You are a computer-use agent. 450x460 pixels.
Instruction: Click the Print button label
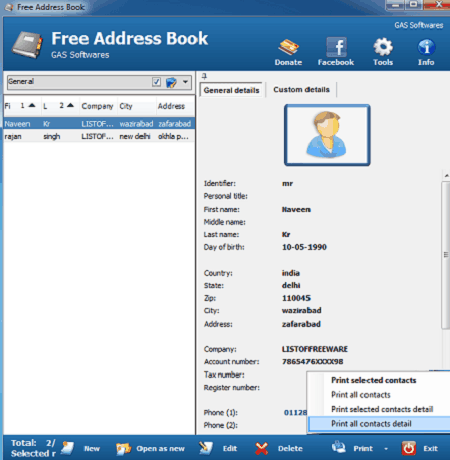pos(363,449)
